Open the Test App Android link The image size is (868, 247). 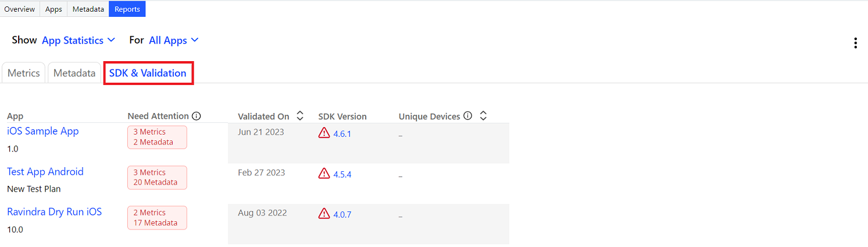45,171
